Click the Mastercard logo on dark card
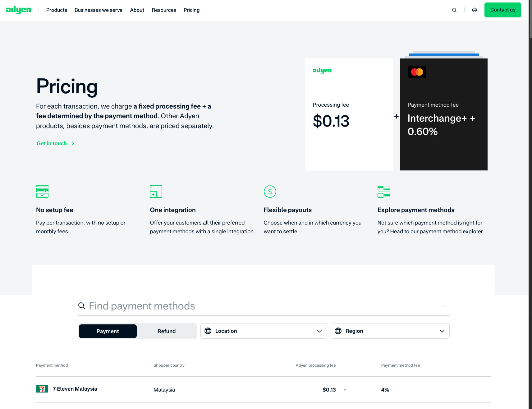 (x=417, y=72)
